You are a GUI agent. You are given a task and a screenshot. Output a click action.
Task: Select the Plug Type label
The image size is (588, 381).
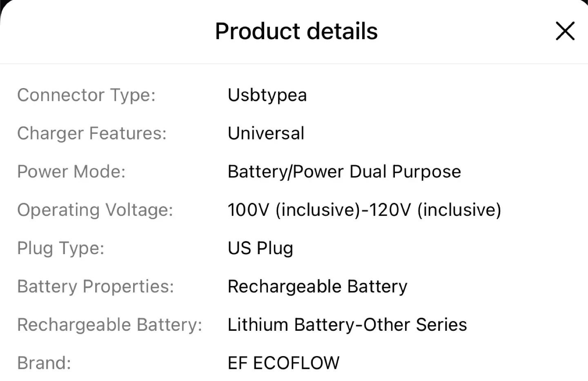click(x=60, y=248)
